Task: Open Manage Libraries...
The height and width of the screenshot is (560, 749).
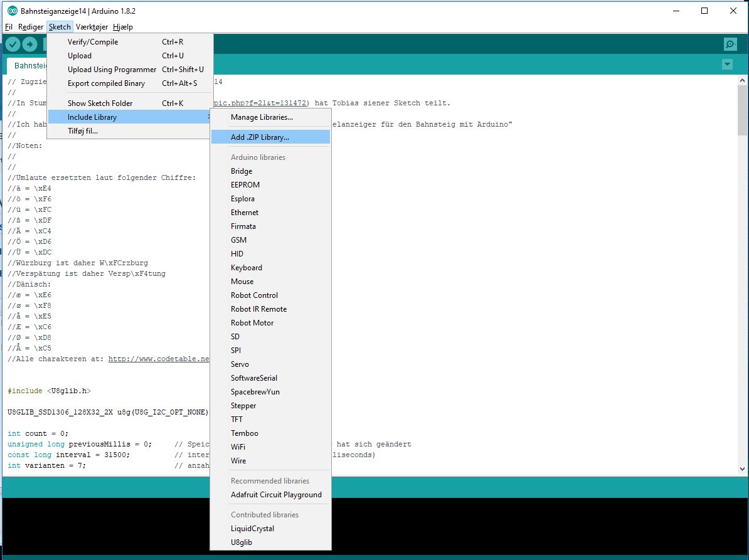Action: [x=270, y=117]
